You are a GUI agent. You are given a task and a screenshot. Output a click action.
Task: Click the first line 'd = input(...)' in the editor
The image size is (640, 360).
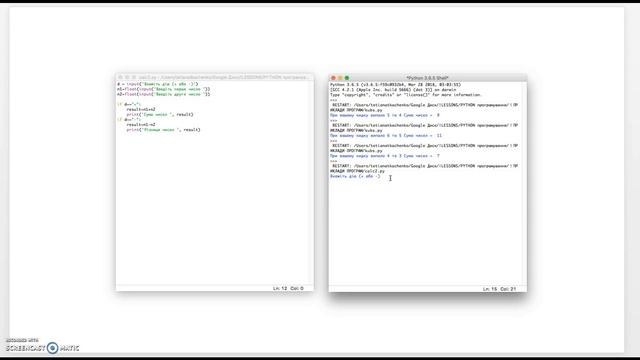[x=158, y=84]
